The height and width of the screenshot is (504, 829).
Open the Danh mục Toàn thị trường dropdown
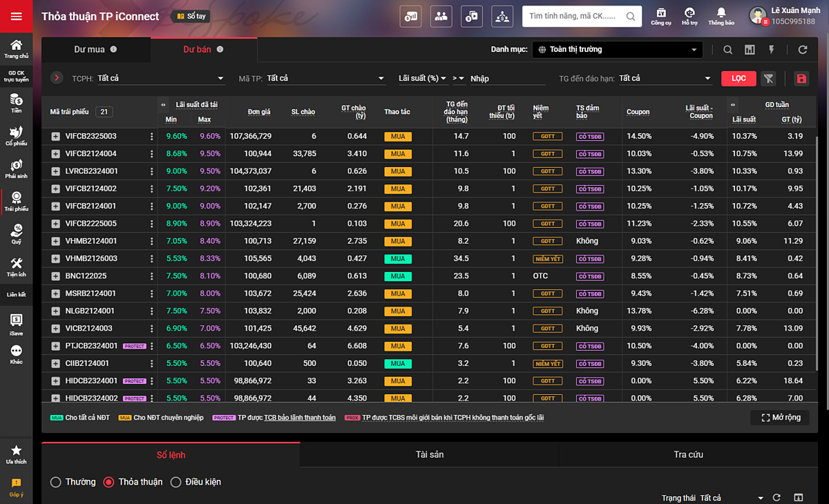(x=618, y=50)
